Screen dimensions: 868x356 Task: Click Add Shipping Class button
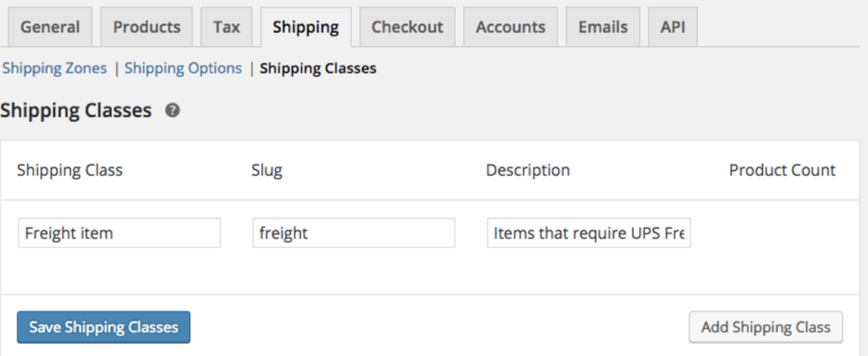pos(765,327)
